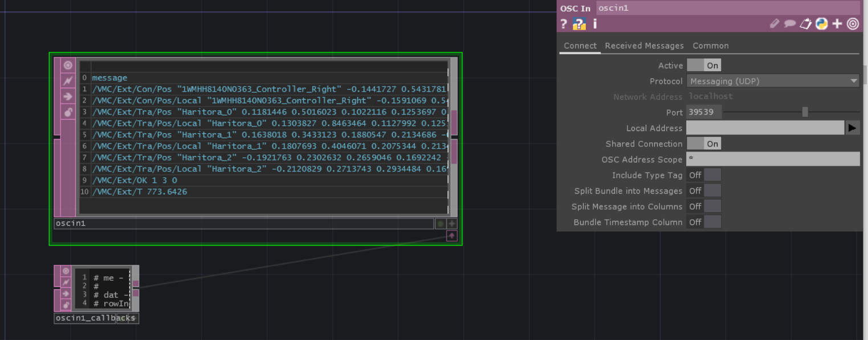The image size is (868, 340).
Task: Toggle viewer active flag on oscin1 node
Action: pyautogui.click(x=68, y=65)
